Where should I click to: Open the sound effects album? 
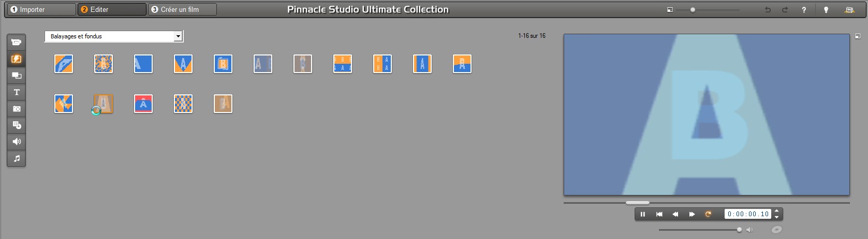[x=17, y=142]
